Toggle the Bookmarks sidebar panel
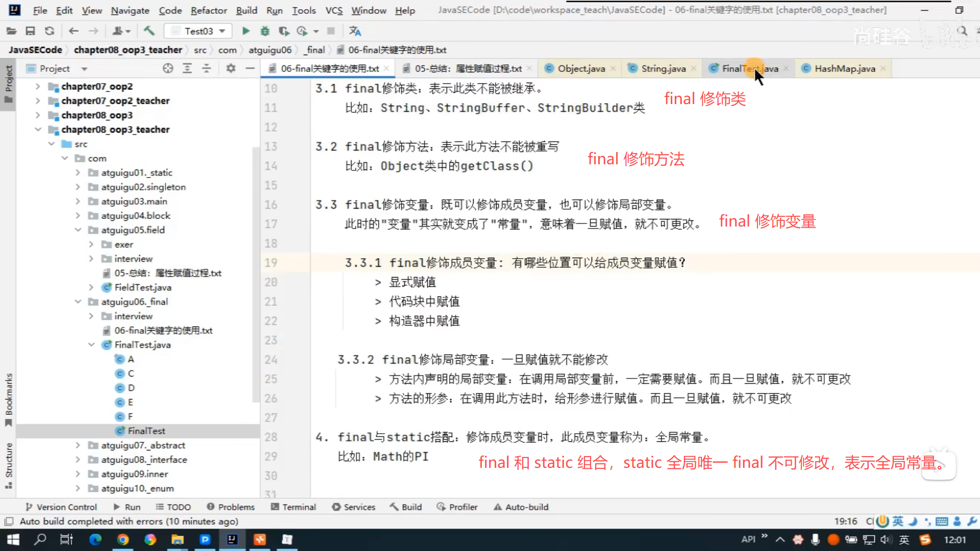 8,399
